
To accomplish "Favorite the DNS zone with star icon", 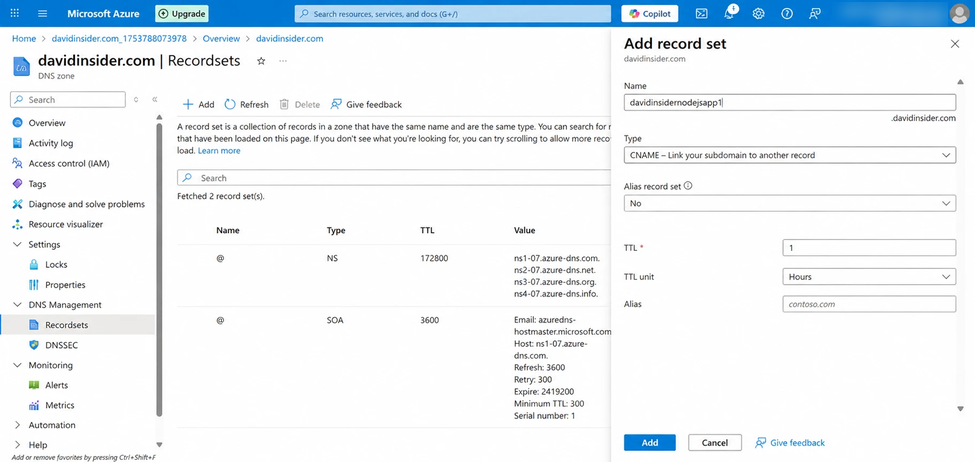I will point(261,61).
